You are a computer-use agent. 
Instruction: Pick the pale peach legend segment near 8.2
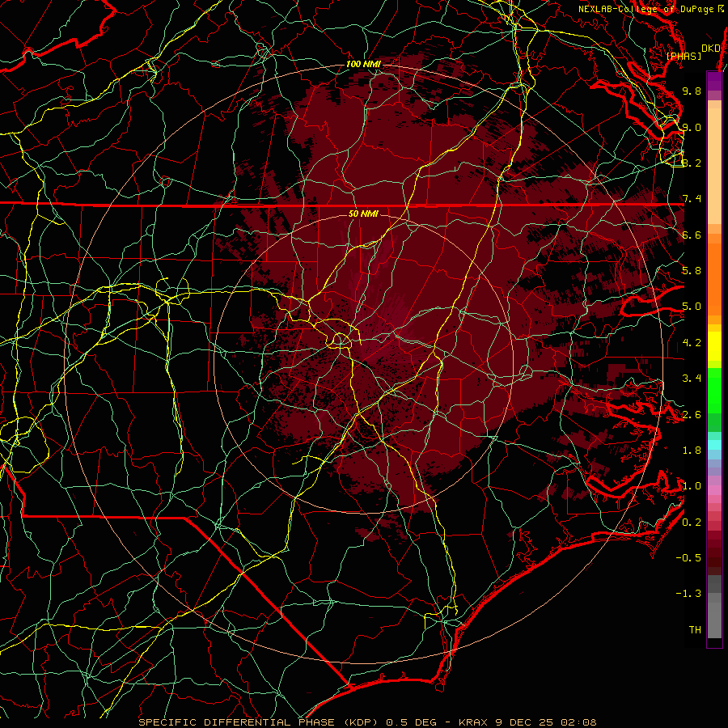coord(714,166)
